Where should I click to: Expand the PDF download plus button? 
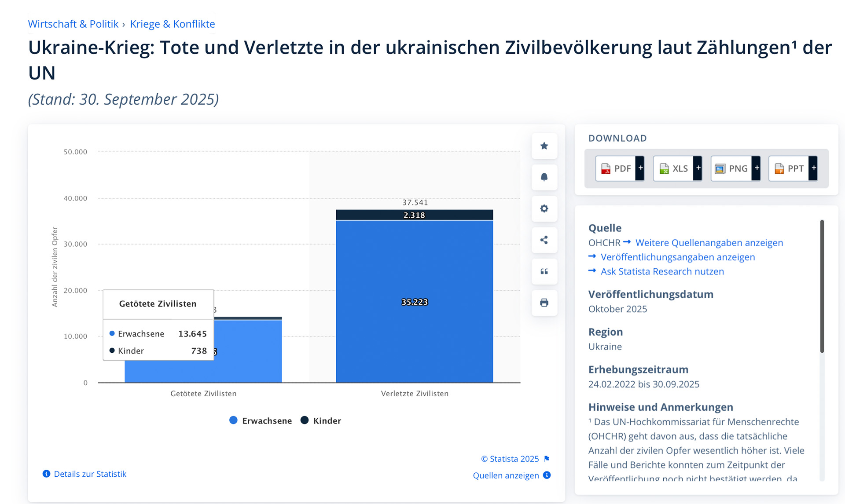640,168
